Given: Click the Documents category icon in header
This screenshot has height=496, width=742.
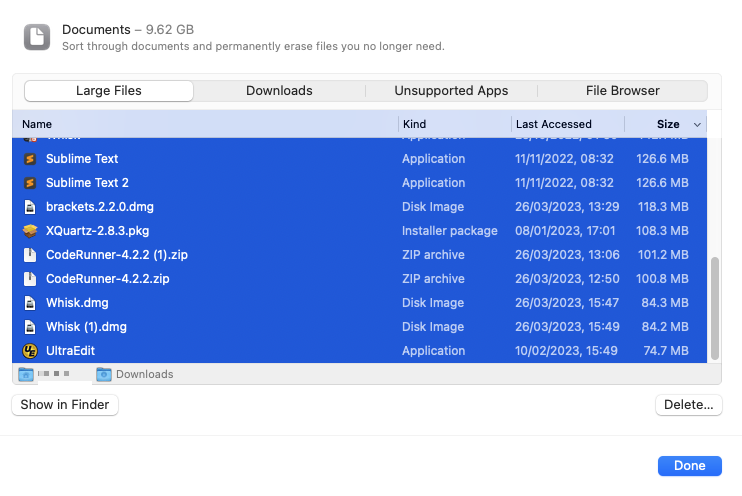Looking at the screenshot, I should [x=37, y=37].
